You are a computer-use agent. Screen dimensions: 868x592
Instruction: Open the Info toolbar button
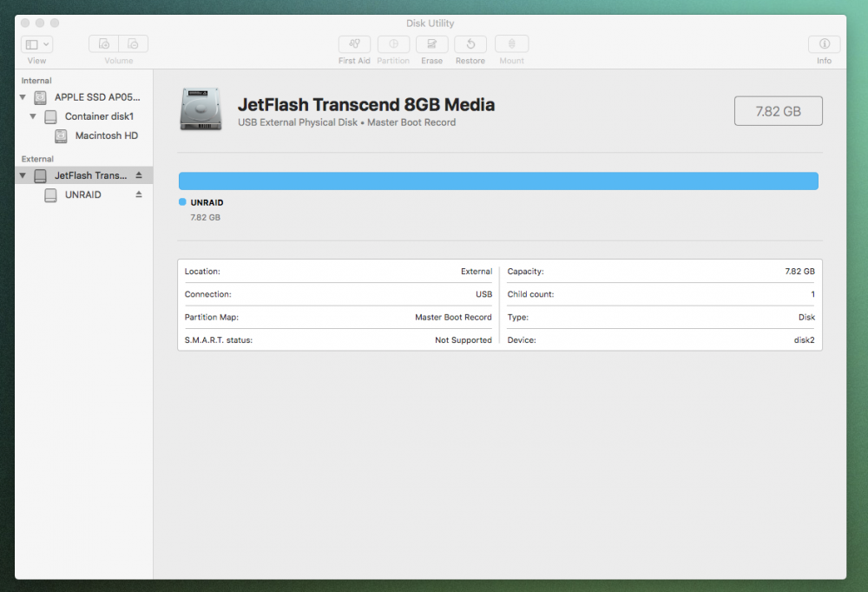pos(824,43)
